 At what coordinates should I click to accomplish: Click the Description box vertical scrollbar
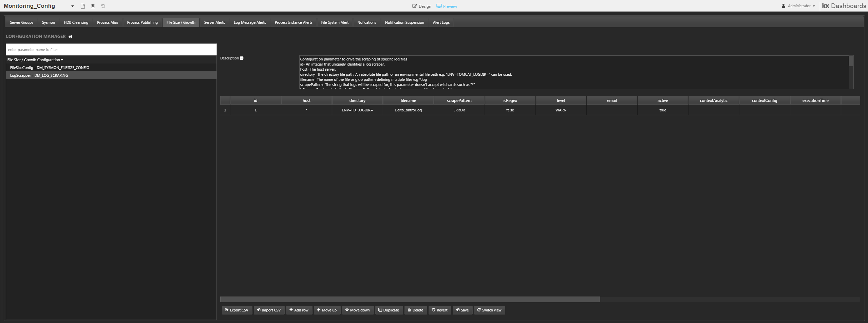pos(851,61)
